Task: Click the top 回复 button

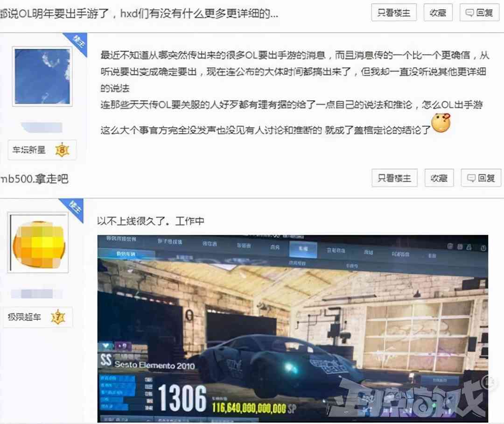Action: (x=479, y=13)
